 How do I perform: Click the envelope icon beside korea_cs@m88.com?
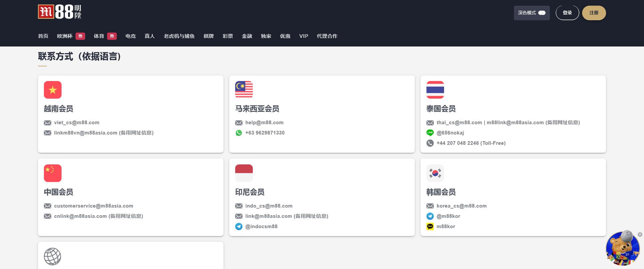coord(430,206)
